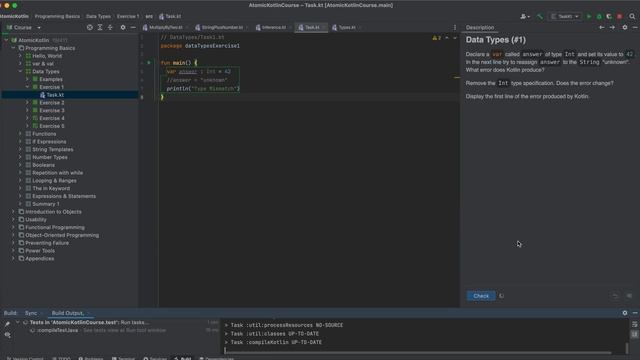Hide the Description panel
The image size is (640, 360).
click(635, 27)
